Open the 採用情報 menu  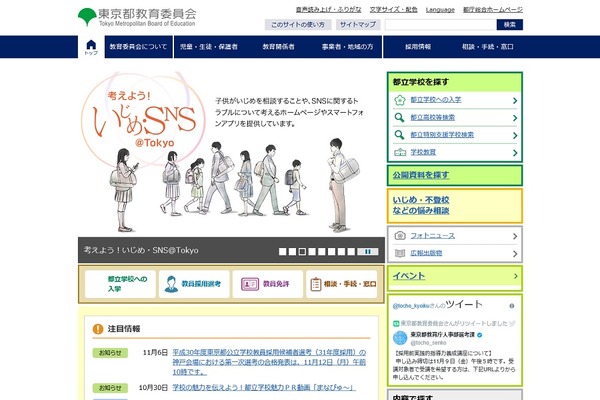418,47
